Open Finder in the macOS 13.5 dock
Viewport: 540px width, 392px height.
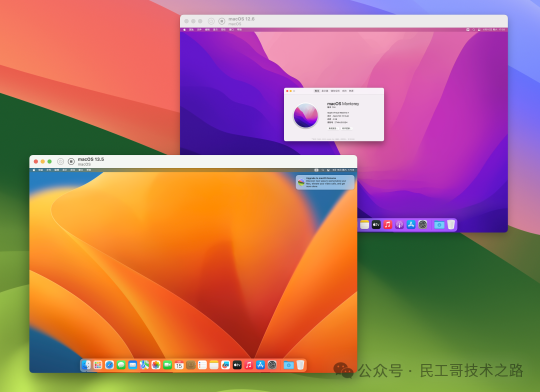click(86, 365)
